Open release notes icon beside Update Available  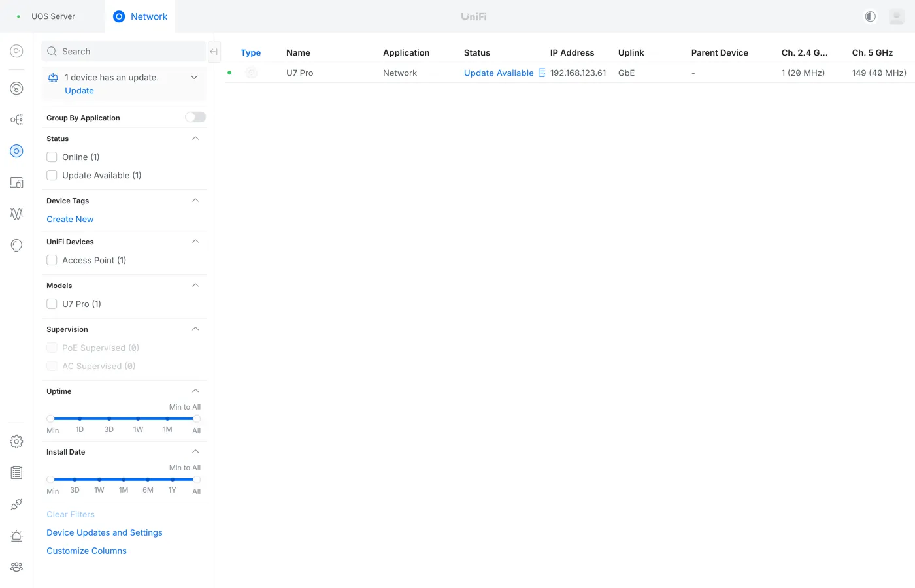542,73
